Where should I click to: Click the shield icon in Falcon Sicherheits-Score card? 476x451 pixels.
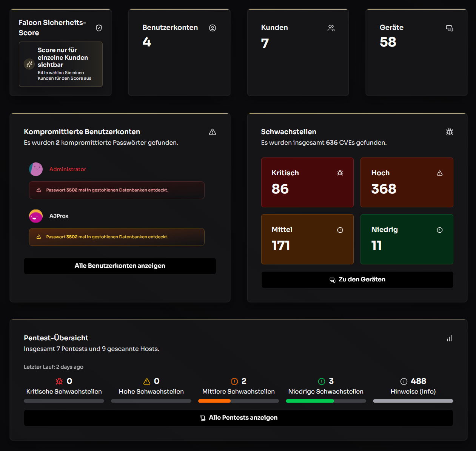point(99,28)
